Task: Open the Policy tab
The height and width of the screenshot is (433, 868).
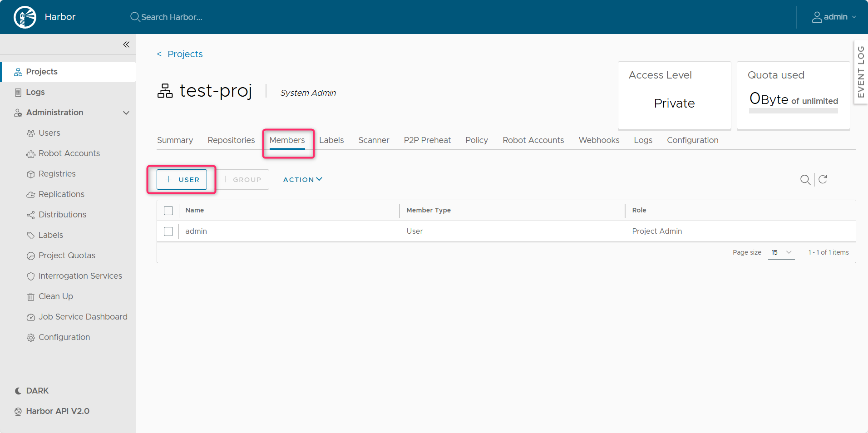Action: pos(477,140)
